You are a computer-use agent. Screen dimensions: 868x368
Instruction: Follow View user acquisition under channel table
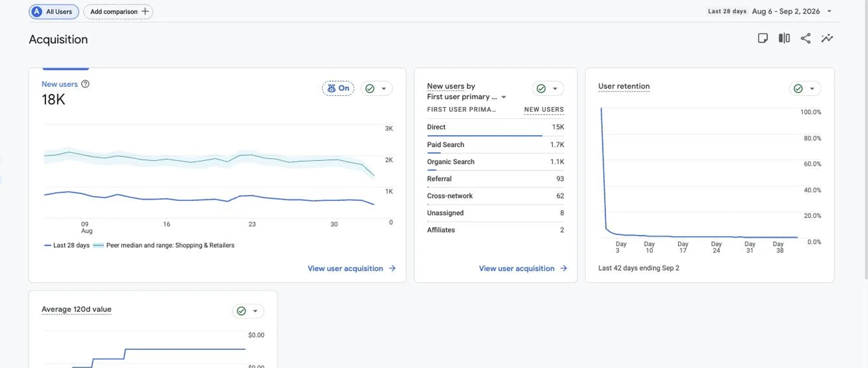coord(523,268)
